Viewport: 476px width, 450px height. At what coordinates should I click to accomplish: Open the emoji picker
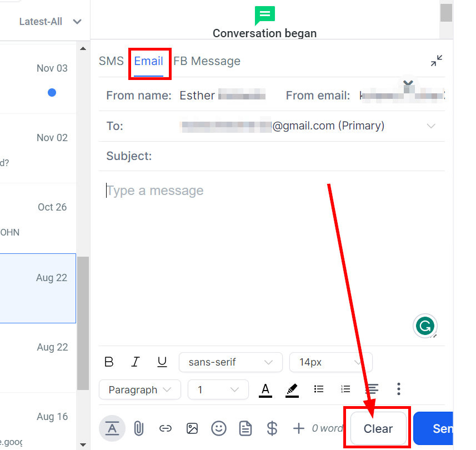(x=219, y=428)
